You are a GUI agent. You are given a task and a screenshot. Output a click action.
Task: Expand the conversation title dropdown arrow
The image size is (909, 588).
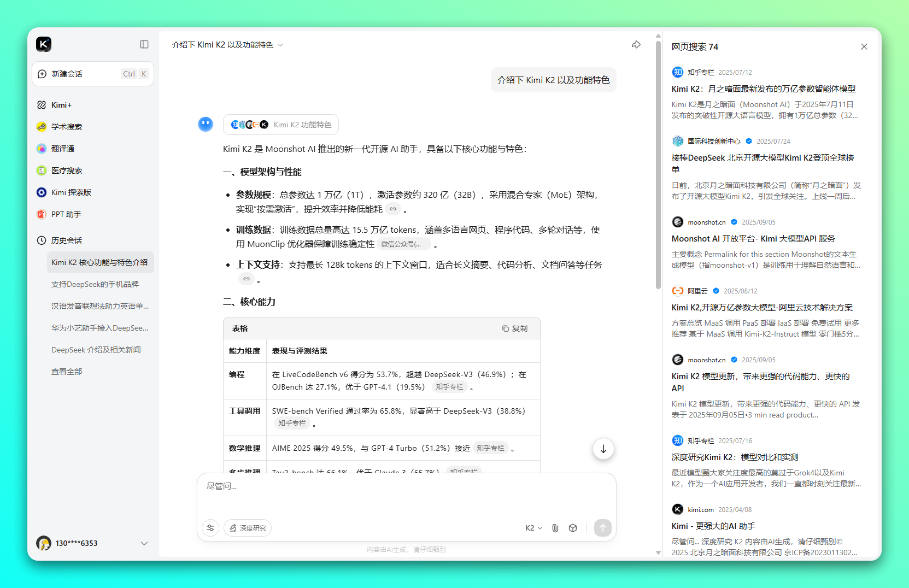tap(280, 45)
